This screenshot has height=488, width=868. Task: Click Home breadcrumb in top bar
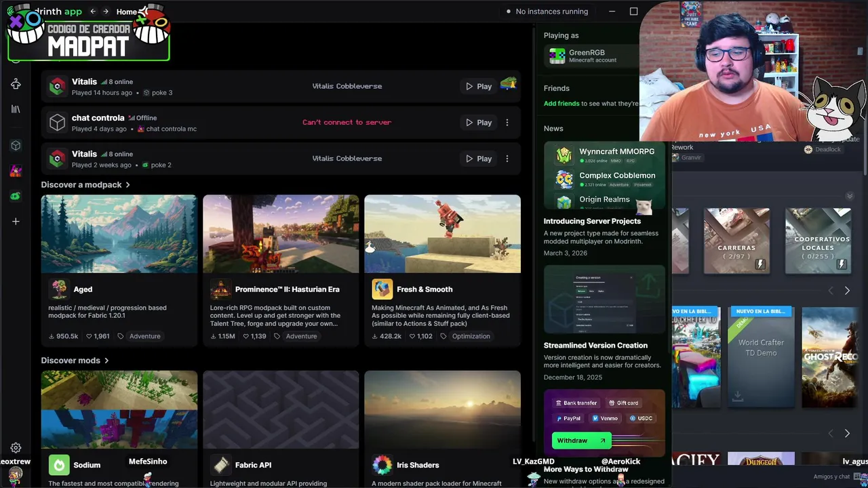click(126, 12)
